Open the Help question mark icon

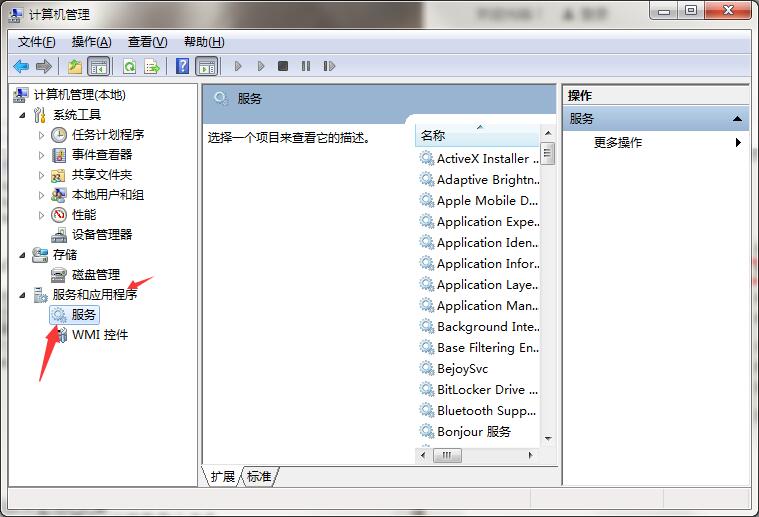click(x=182, y=66)
